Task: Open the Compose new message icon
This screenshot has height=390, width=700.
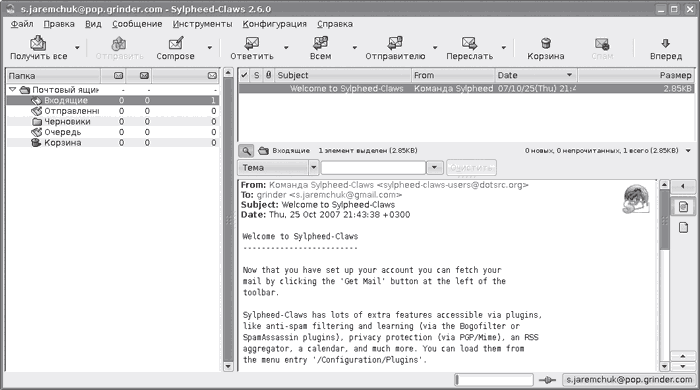Action: pos(175,43)
